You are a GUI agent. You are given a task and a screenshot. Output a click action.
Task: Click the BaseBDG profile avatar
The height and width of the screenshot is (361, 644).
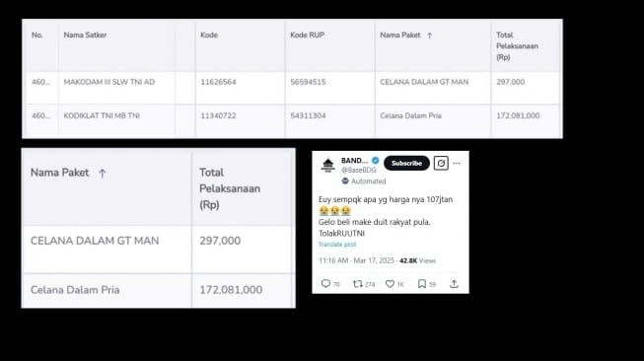coord(327,165)
